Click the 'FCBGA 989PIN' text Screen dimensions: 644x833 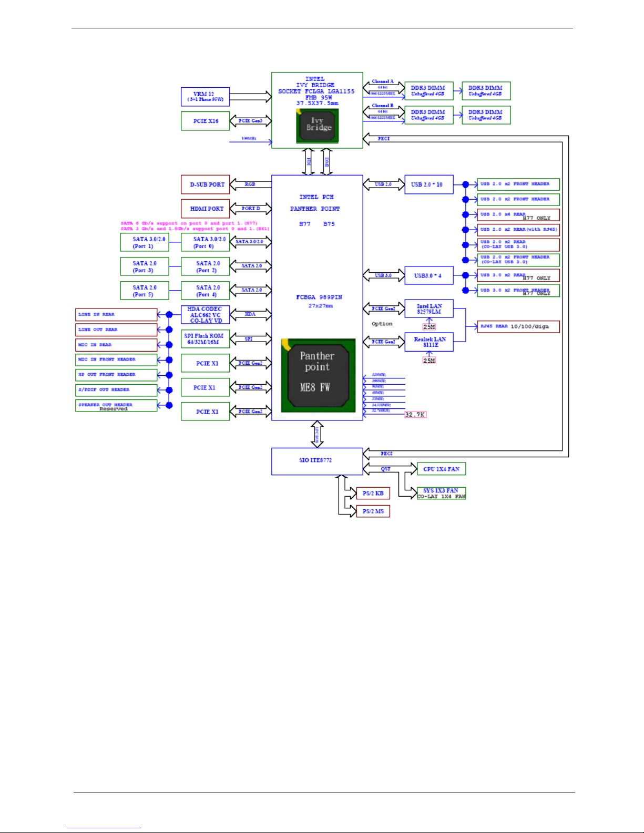click(319, 297)
